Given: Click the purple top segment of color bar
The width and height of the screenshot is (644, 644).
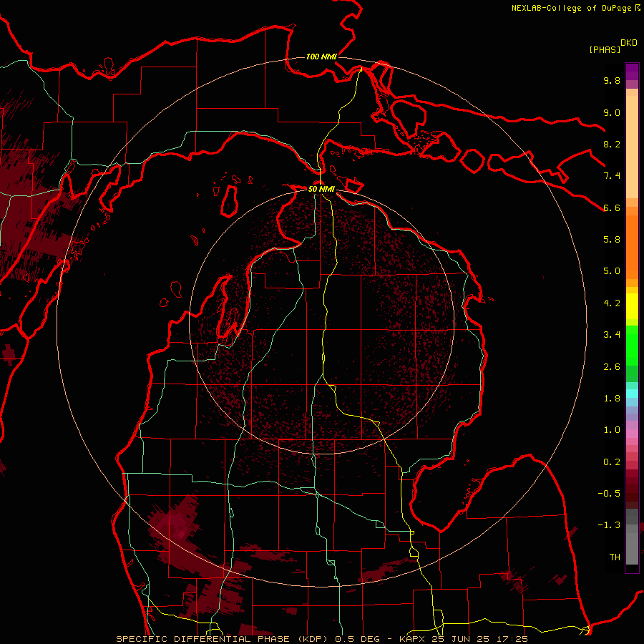Looking at the screenshot, I should pos(632,72).
